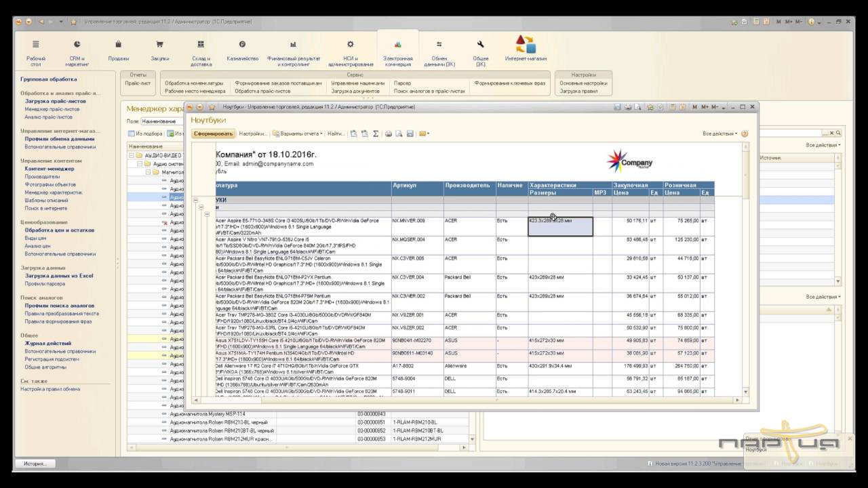Click the print icon in the report toolbar
This screenshot has height=488, width=868.
(x=389, y=134)
